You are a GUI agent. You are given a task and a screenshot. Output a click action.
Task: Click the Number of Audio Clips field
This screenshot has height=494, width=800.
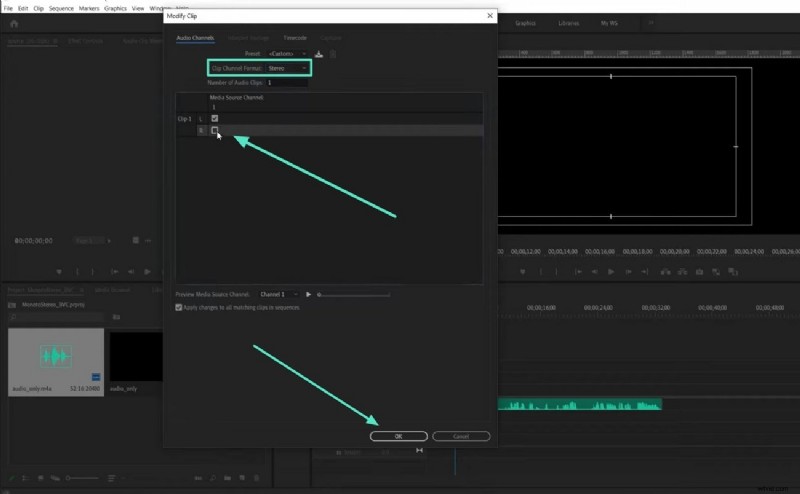coord(286,82)
